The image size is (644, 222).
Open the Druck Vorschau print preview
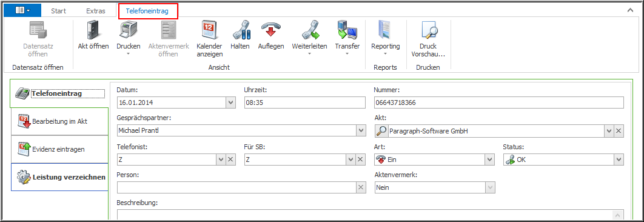click(x=428, y=39)
